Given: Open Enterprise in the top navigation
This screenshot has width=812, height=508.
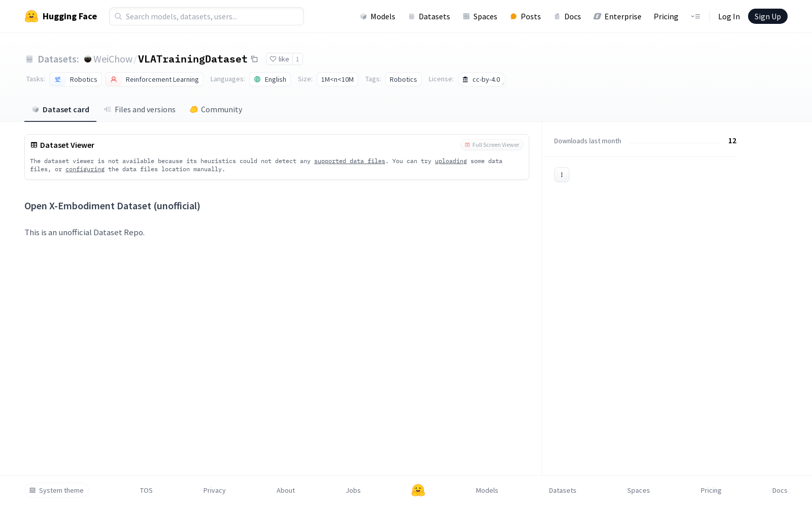Looking at the screenshot, I should (618, 16).
